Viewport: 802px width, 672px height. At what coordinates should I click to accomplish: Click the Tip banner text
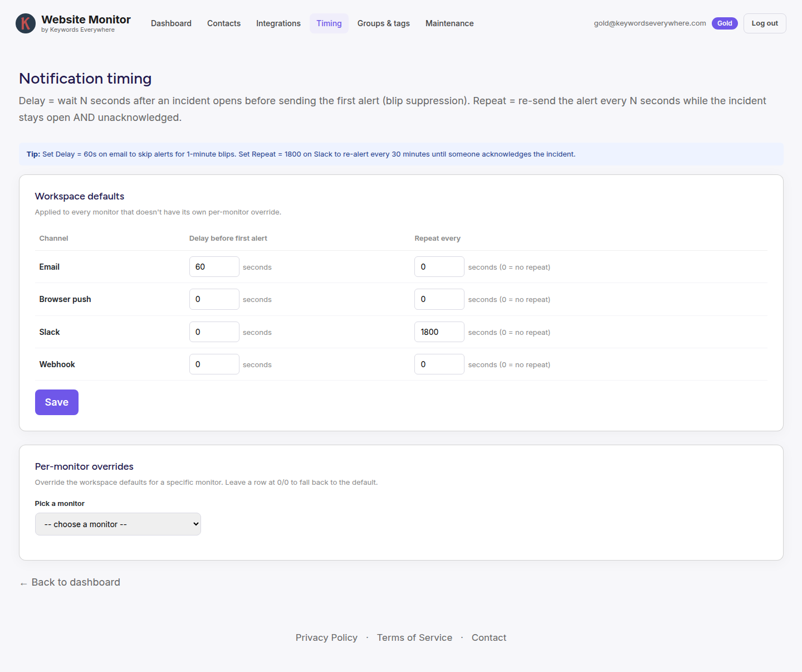tap(301, 154)
